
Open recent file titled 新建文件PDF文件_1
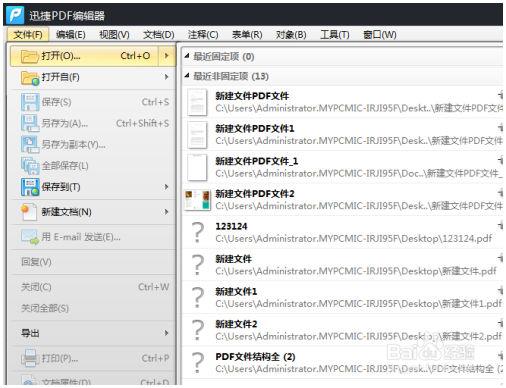(257, 161)
